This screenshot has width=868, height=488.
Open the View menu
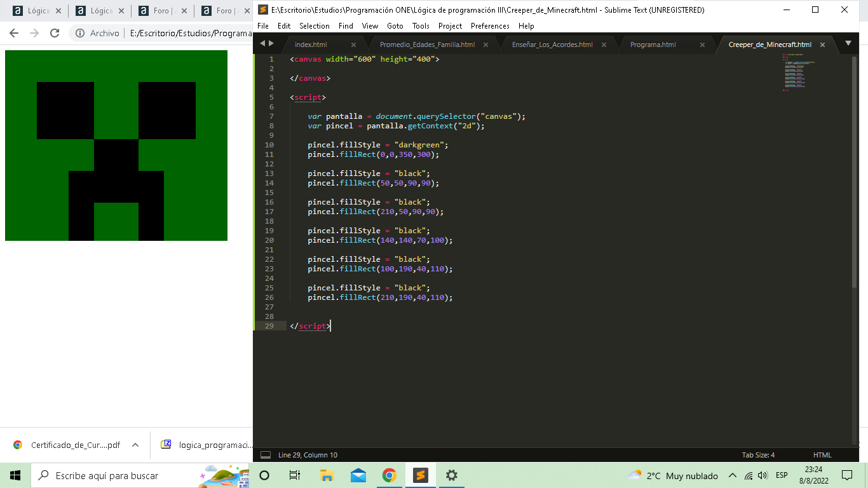(x=370, y=26)
